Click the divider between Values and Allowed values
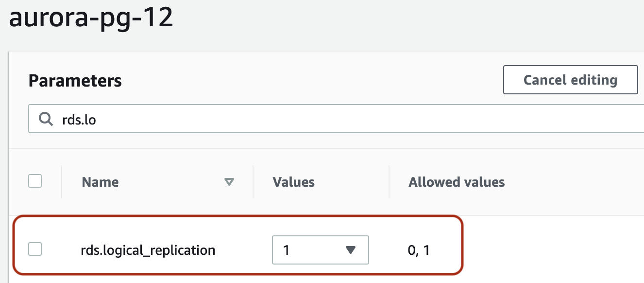Image resolution: width=644 pixels, height=283 pixels. pos(389,182)
